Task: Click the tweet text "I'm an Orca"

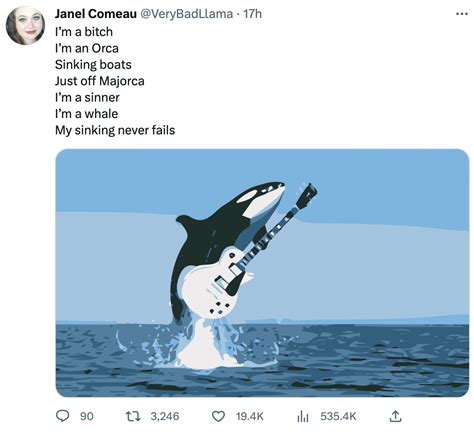Action: 87,48
